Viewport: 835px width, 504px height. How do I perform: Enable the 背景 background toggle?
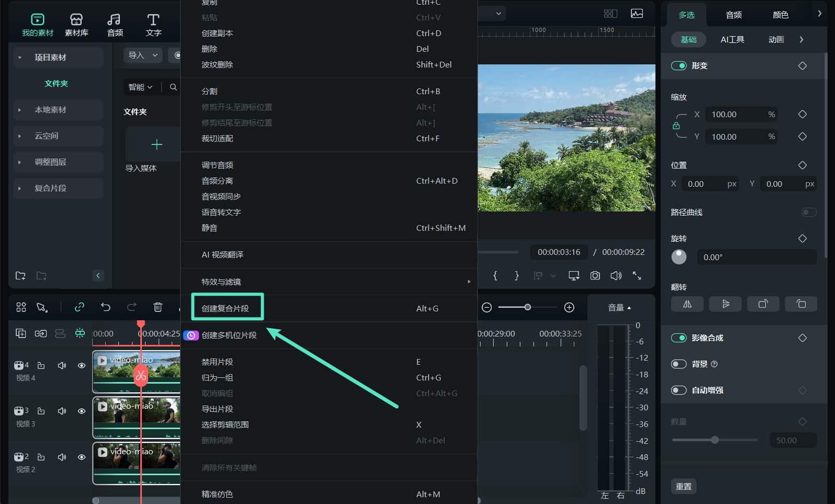click(678, 364)
